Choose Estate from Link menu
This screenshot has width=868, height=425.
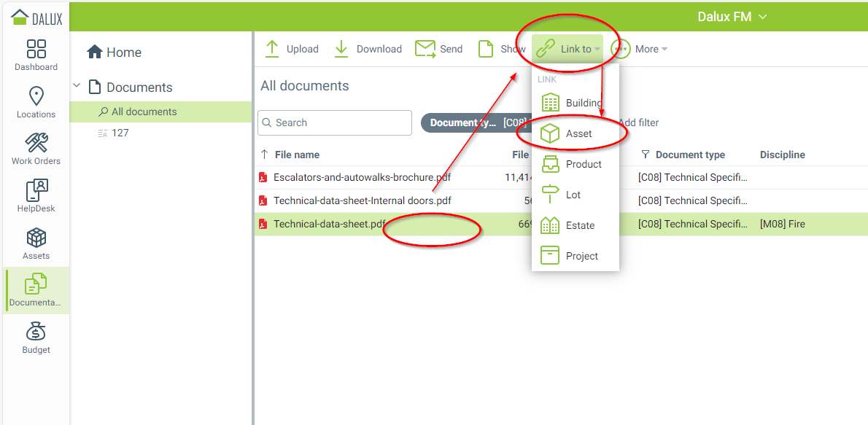[x=580, y=225]
